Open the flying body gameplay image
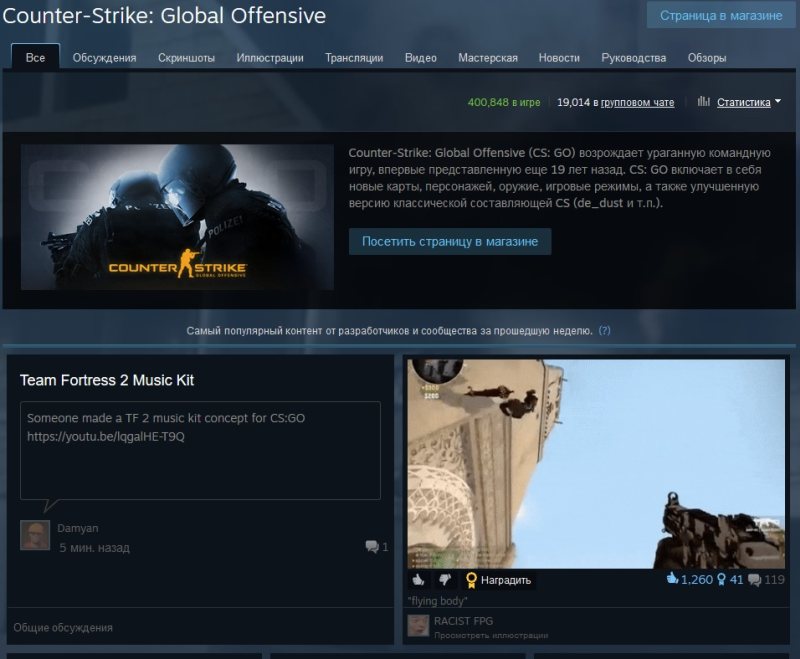 (596, 464)
